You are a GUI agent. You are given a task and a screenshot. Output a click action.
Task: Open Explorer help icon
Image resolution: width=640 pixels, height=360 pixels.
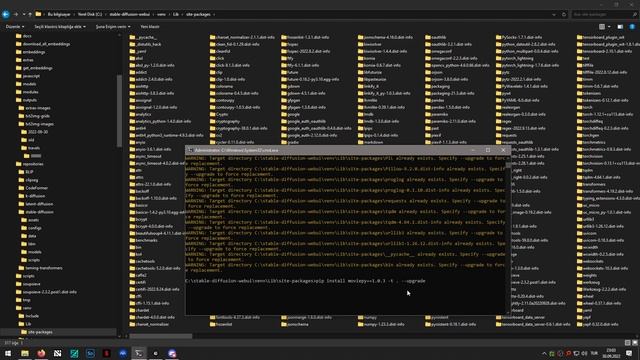pos(632,27)
